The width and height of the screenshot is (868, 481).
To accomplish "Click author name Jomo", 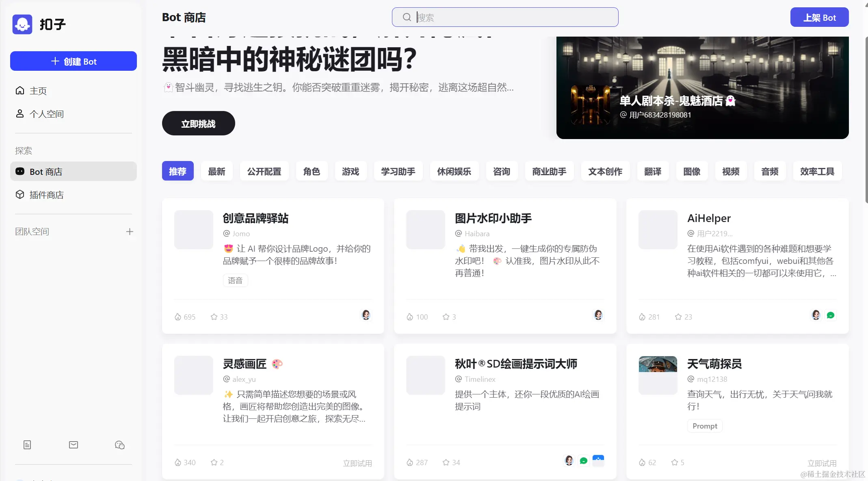I will click(x=241, y=234).
